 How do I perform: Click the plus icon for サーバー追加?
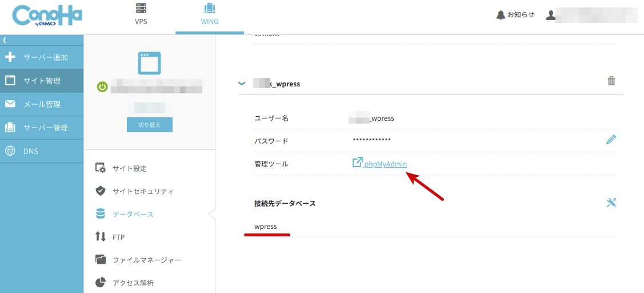click(10, 57)
